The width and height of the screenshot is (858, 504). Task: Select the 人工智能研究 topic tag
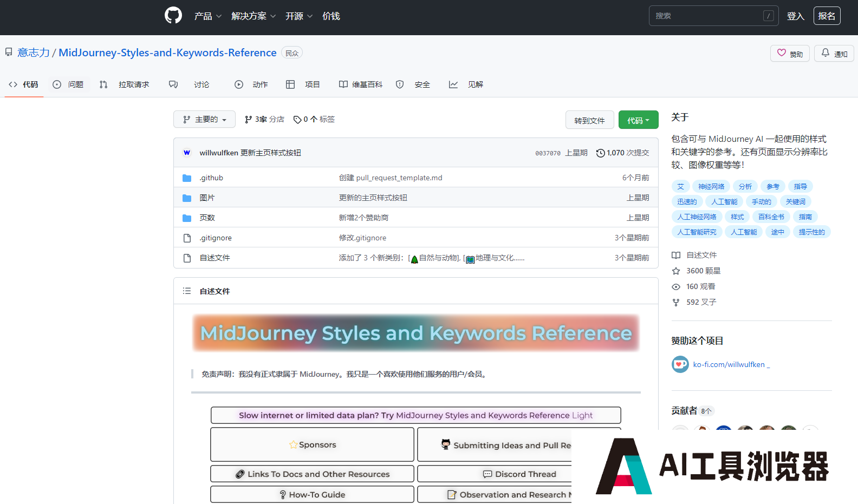697,232
